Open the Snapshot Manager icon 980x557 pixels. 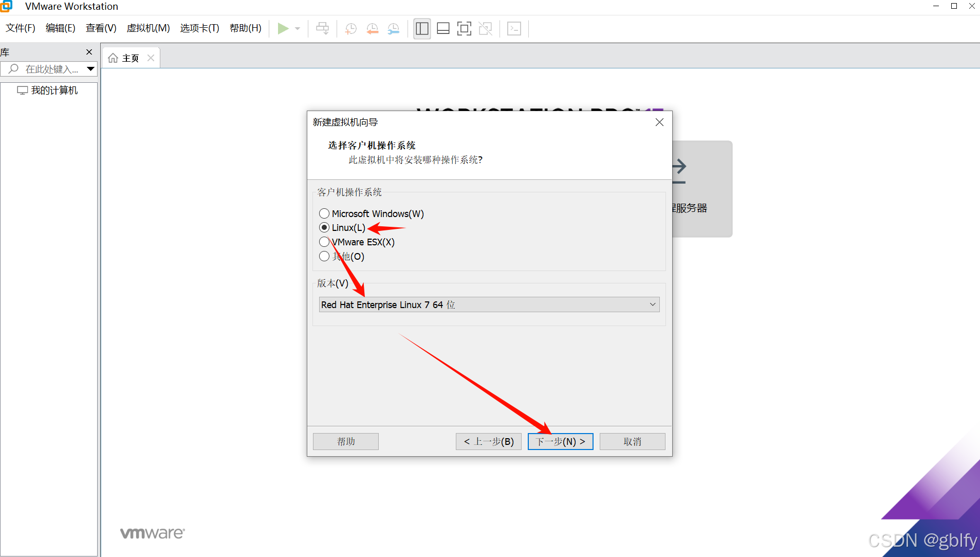pos(394,28)
